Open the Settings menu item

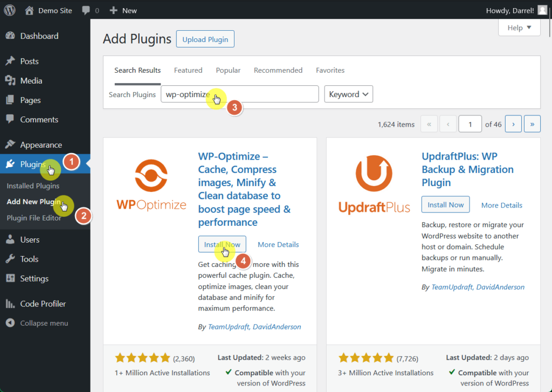tap(45, 278)
